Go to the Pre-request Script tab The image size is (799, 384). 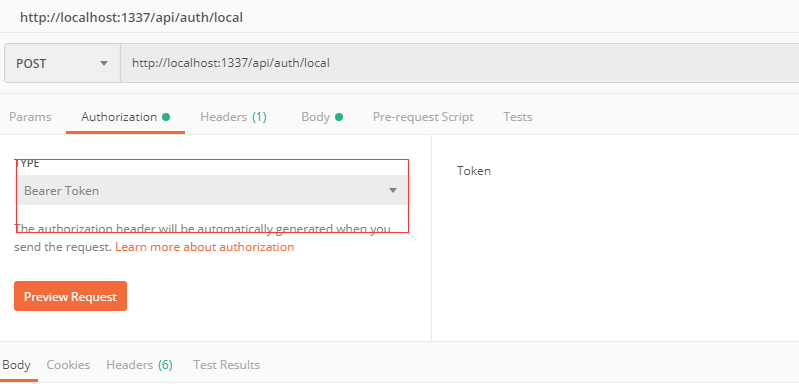(423, 117)
